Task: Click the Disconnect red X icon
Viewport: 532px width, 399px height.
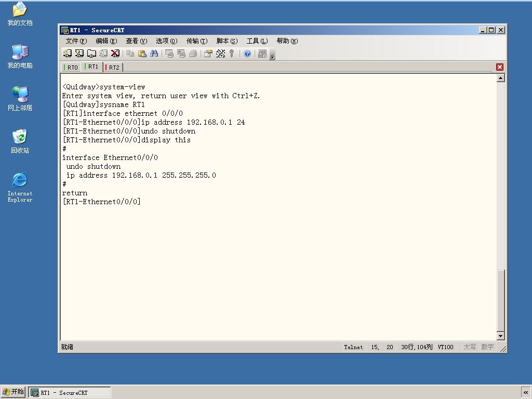Action: pos(115,54)
